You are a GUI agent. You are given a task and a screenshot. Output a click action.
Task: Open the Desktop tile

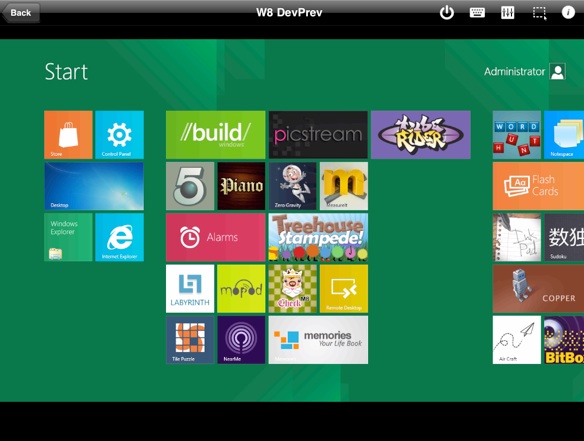[x=94, y=186]
